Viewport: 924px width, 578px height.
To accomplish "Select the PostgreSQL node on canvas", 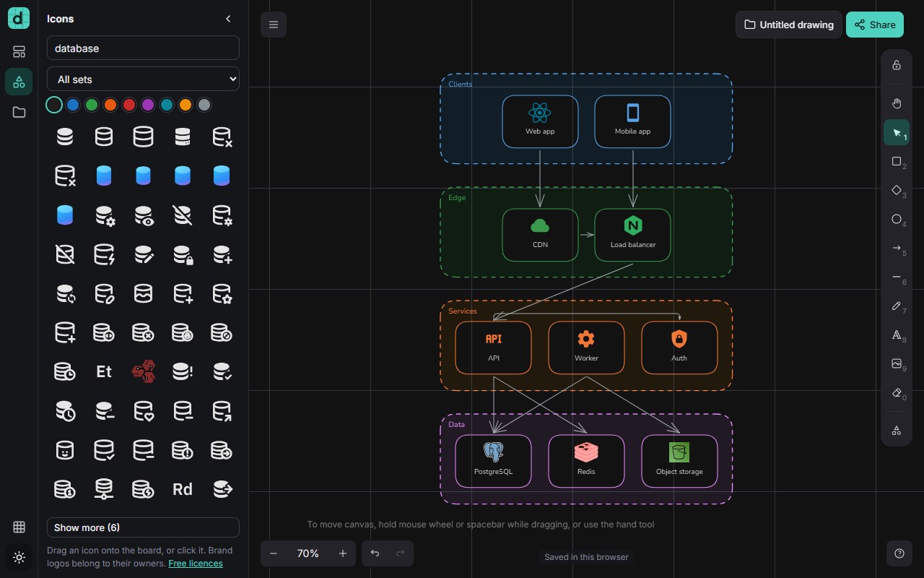I will pyautogui.click(x=494, y=461).
